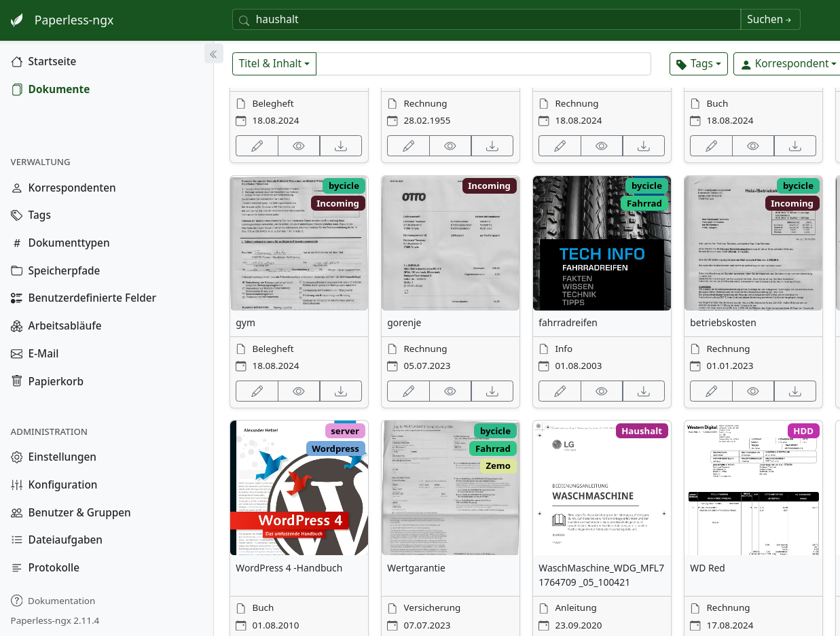Open Einstellungen via the gear icon
Screen dimensions: 840x636
16,457
